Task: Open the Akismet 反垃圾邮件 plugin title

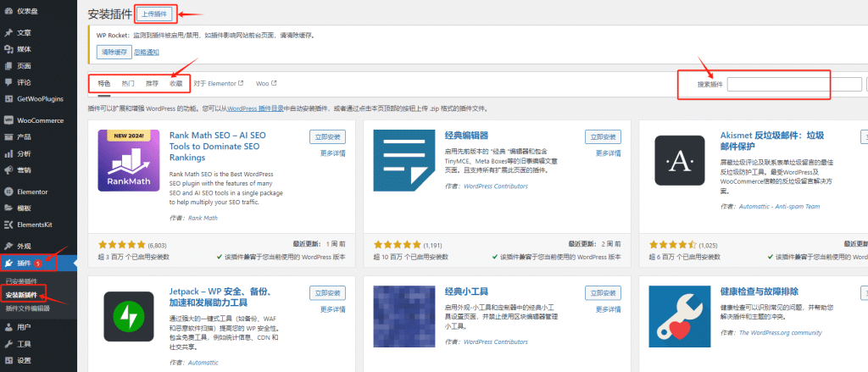Action: click(772, 142)
